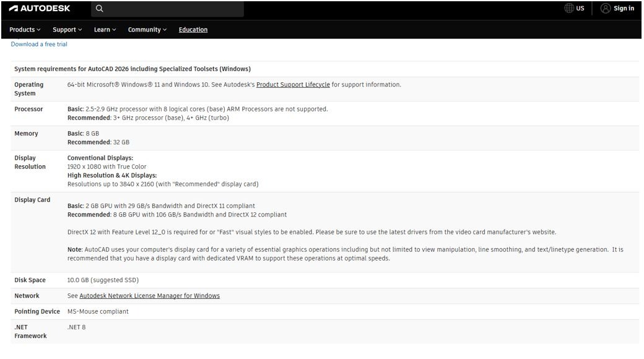The image size is (644, 359).
Task: Click the 'Basic: 2.5-2.9 GHz processor' line
Action: click(198, 110)
